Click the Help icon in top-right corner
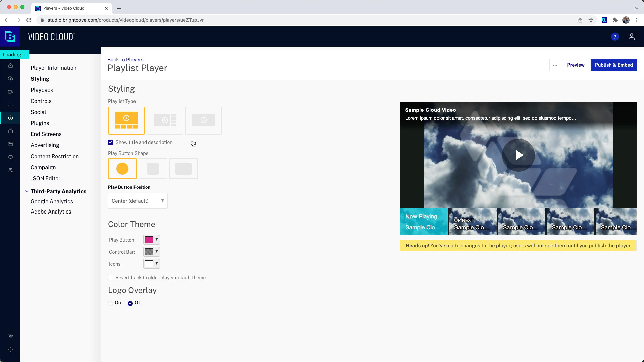This screenshot has width=644, height=362. [615, 36]
